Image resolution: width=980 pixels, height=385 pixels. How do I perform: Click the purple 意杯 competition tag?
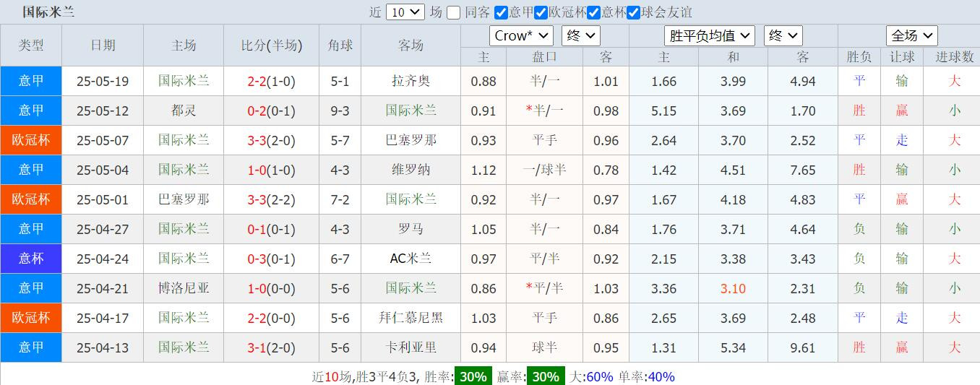click(x=31, y=258)
